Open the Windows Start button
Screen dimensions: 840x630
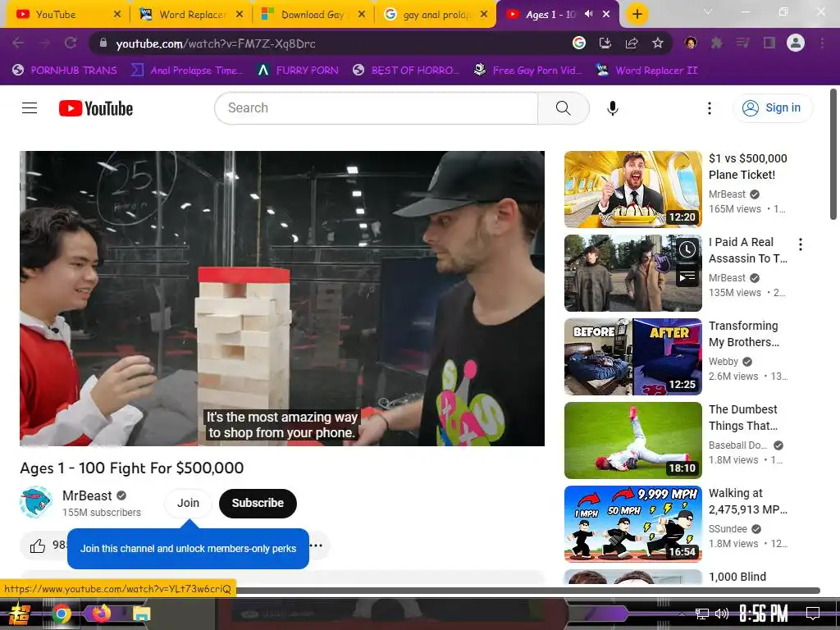(19, 614)
